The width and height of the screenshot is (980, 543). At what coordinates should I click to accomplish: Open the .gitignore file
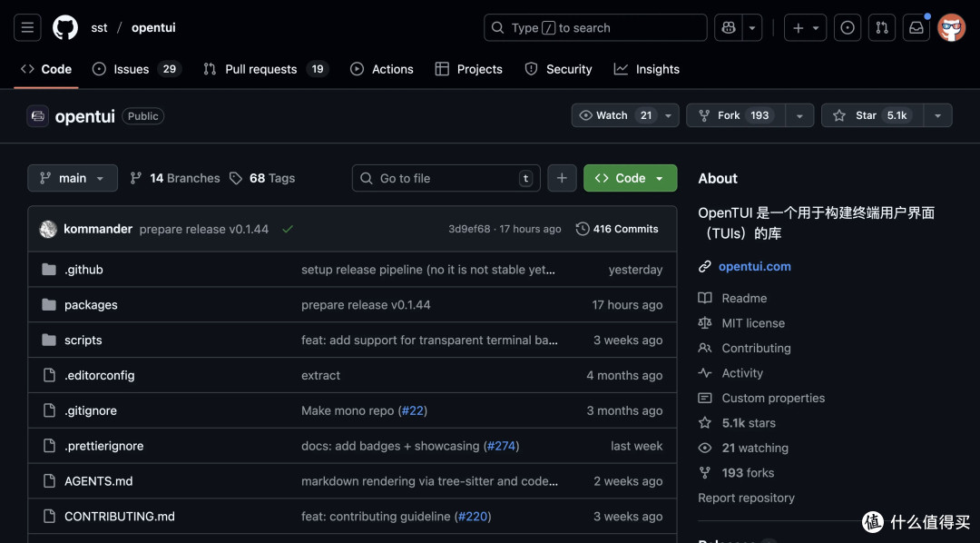point(91,410)
